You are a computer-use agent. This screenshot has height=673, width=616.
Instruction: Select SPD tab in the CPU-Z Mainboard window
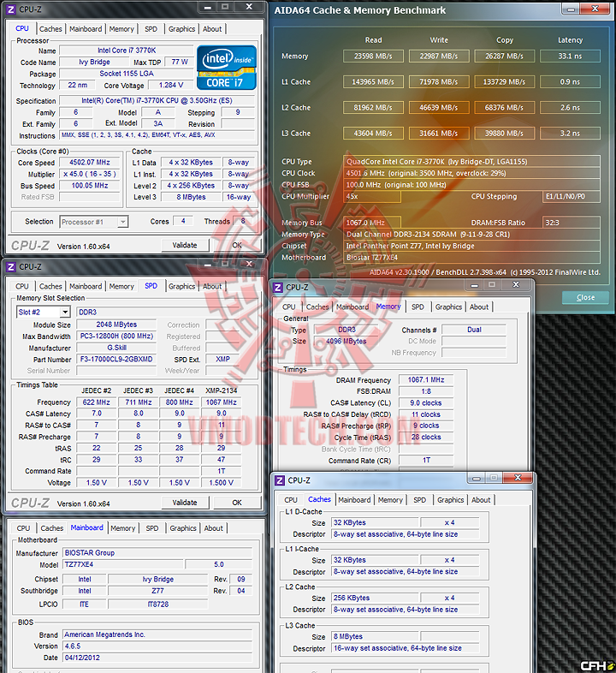point(152,528)
